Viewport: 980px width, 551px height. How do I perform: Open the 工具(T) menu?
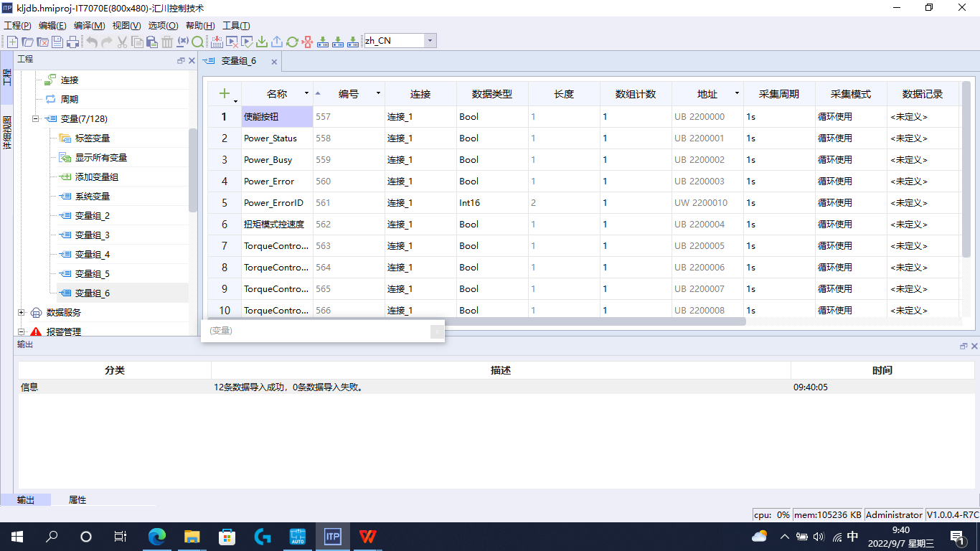tap(236, 25)
